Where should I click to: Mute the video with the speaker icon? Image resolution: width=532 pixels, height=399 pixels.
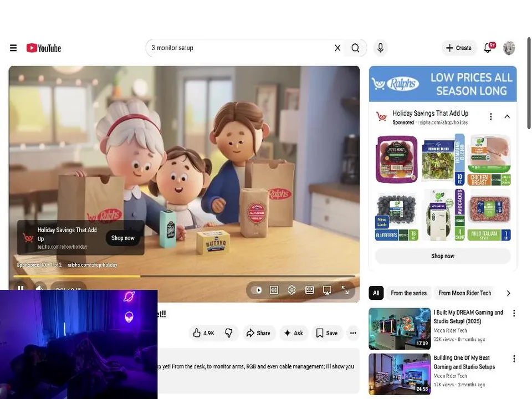coord(39,289)
